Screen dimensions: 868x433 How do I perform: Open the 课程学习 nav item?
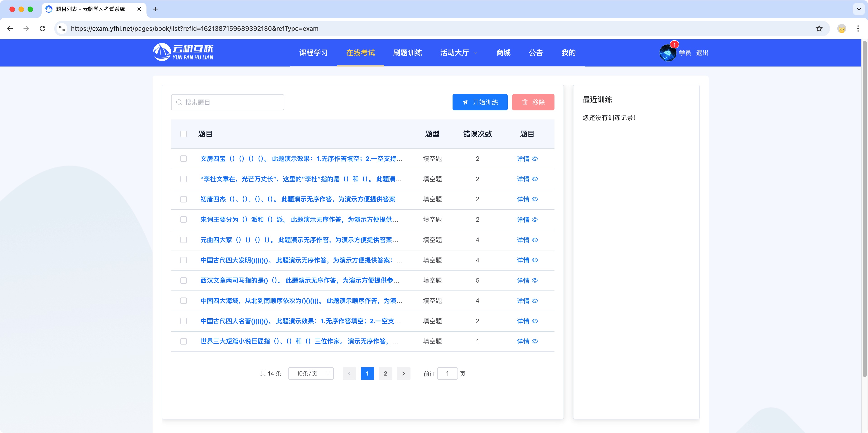click(x=313, y=53)
